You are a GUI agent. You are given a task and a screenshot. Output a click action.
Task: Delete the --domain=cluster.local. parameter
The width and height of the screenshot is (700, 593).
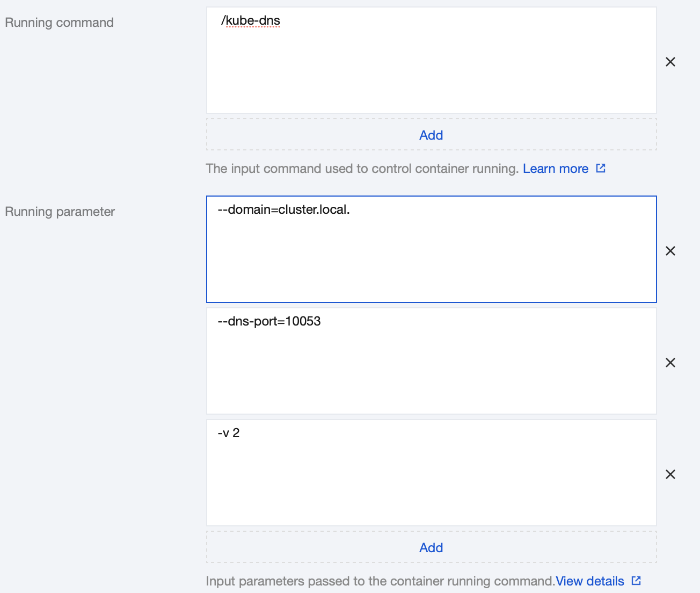click(x=670, y=251)
